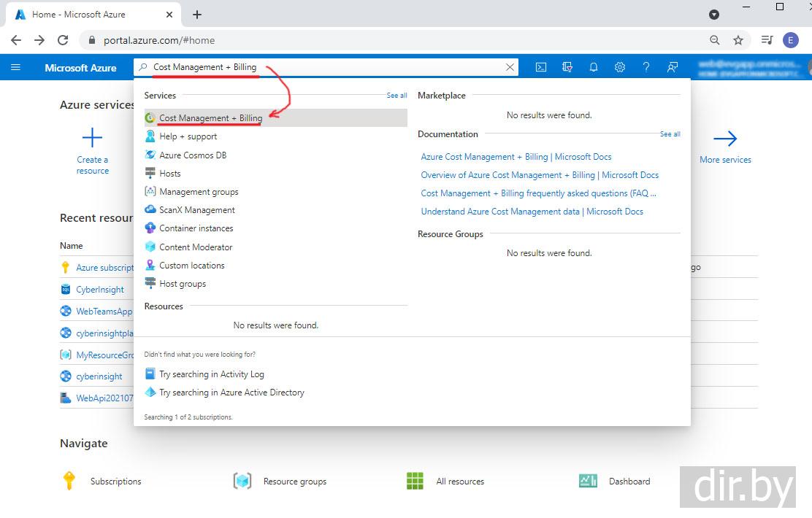The height and width of the screenshot is (518, 812).
Task: Open Cloud Shell from the top bar
Action: pos(541,67)
